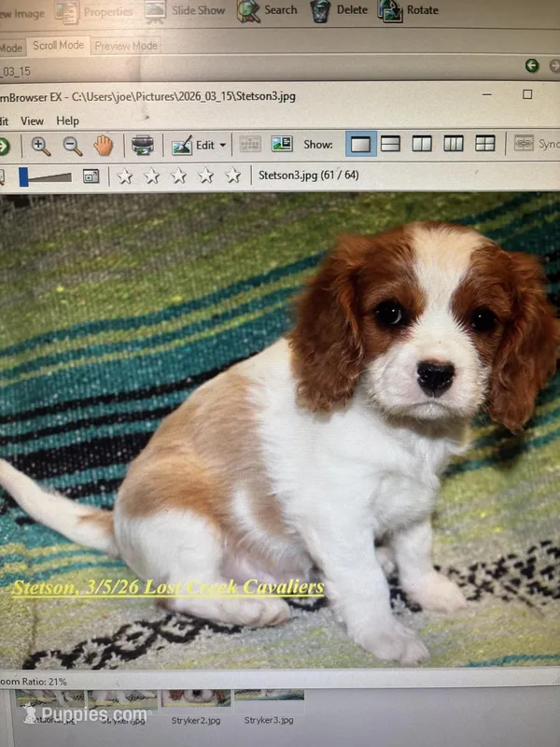Click the Delete trash icon in back window
Viewport: 560px width, 747px height.
click(x=320, y=11)
